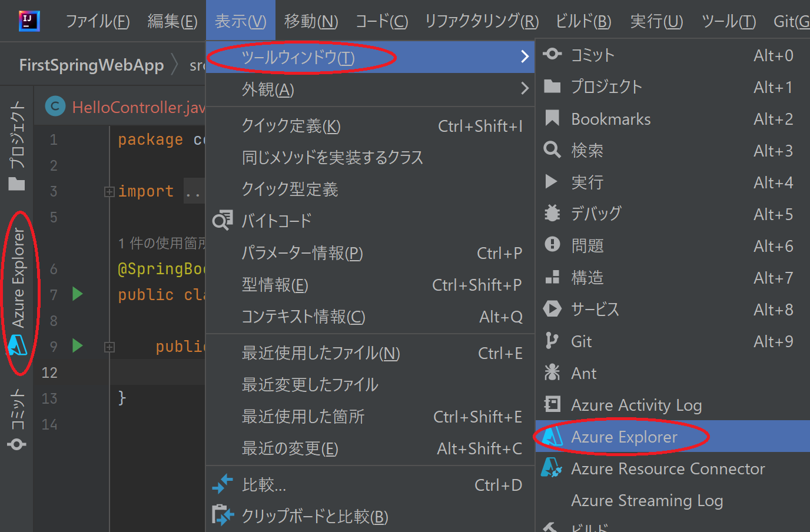Viewport: 810px width, 532px height.
Task: Open the ツール menu
Action: click(728, 22)
